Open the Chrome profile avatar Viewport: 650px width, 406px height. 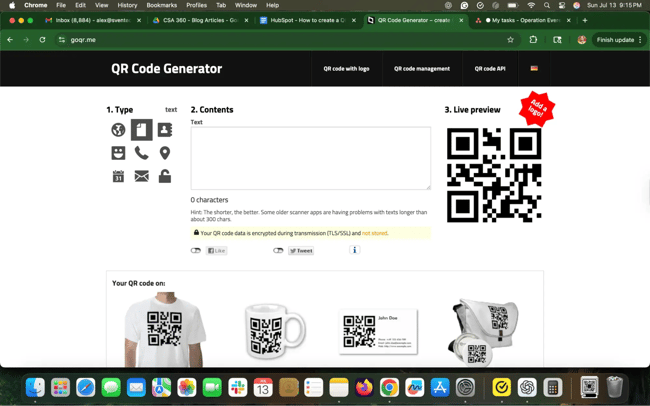pyautogui.click(x=582, y=40)
